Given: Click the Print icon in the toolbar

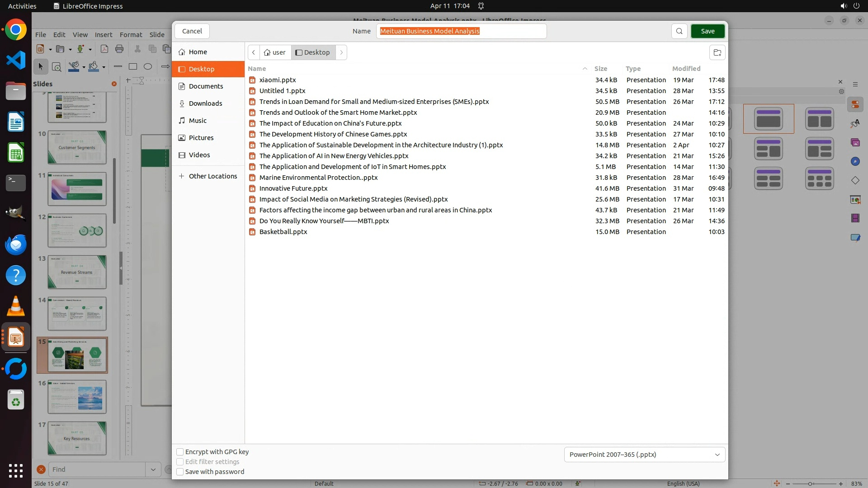Looking at the screenshot, I should pyautogui.click(x=119, y=49).
